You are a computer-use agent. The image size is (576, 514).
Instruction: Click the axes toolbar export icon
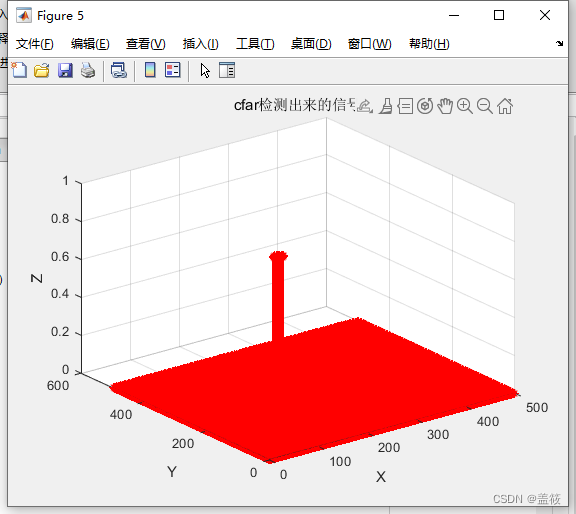click(x=365, y=106)
